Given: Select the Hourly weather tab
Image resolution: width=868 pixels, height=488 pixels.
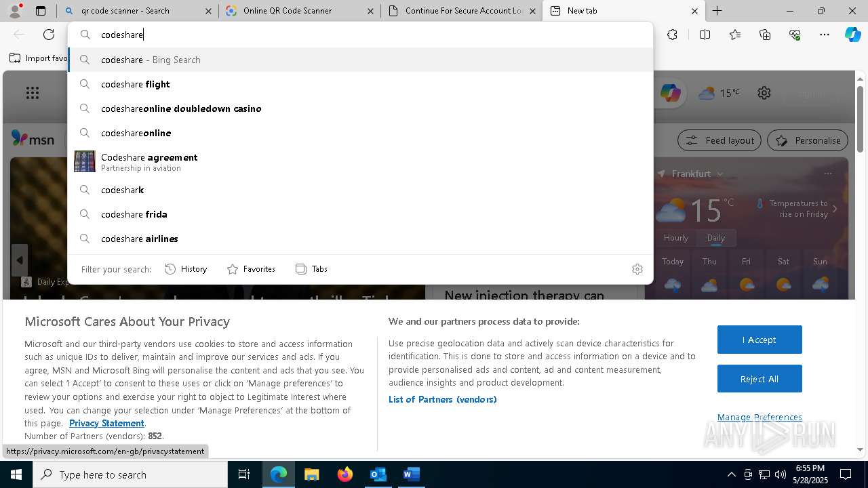Looking at the screenshot, I should [676, 238].
